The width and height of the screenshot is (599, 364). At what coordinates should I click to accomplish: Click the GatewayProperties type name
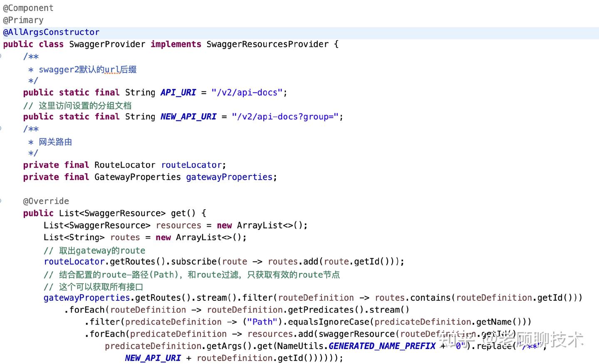click(x=138, y=177)
